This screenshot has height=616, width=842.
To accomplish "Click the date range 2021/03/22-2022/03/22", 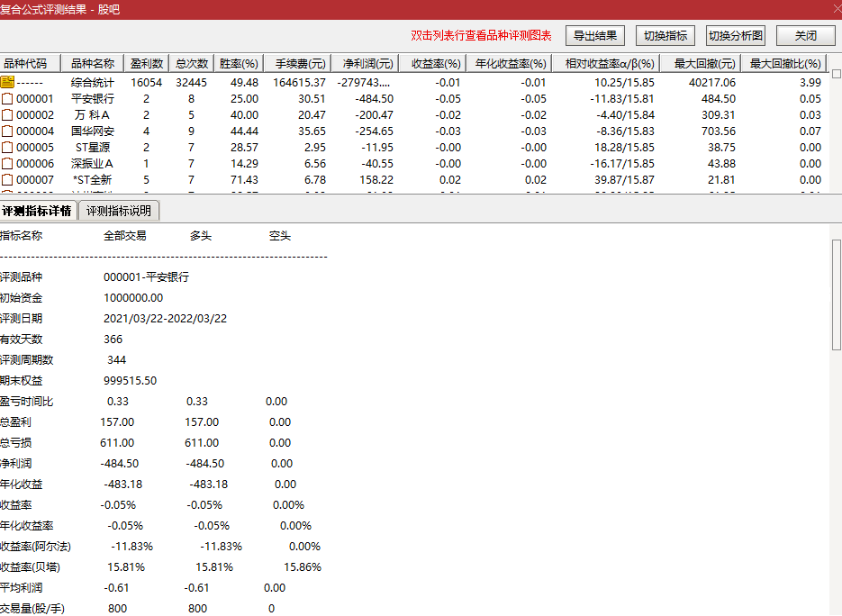I will point(165,319).
